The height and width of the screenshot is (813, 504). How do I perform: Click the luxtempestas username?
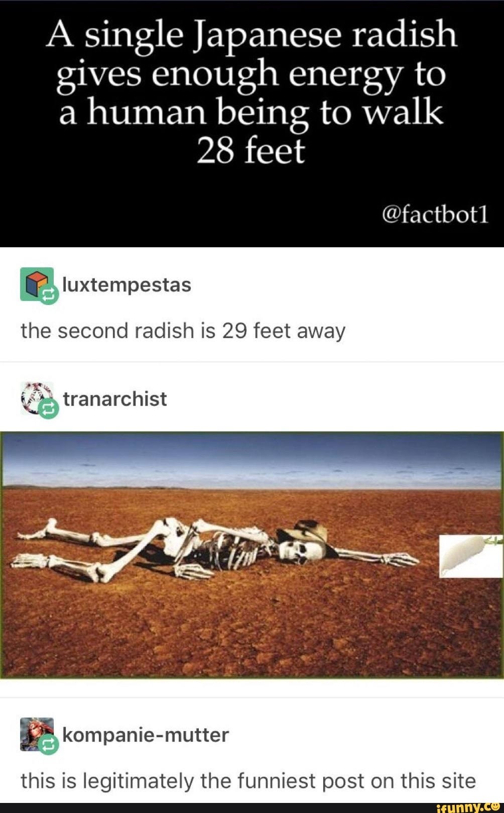[127, 285]
